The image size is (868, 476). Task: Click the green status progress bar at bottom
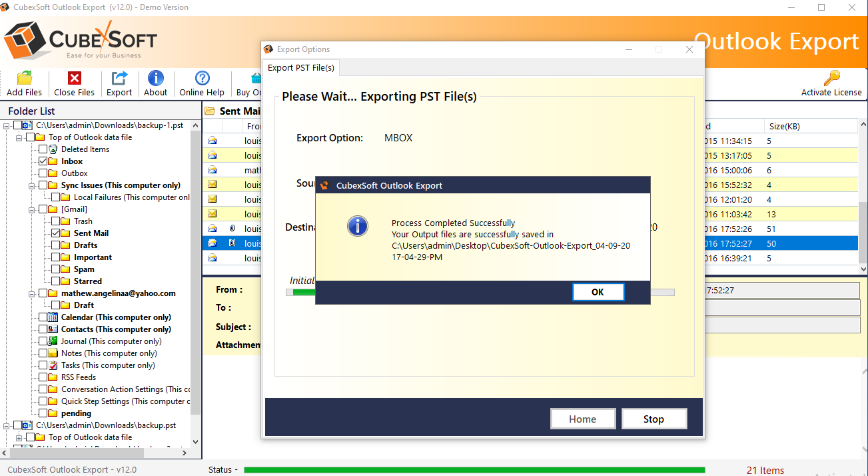474,470
